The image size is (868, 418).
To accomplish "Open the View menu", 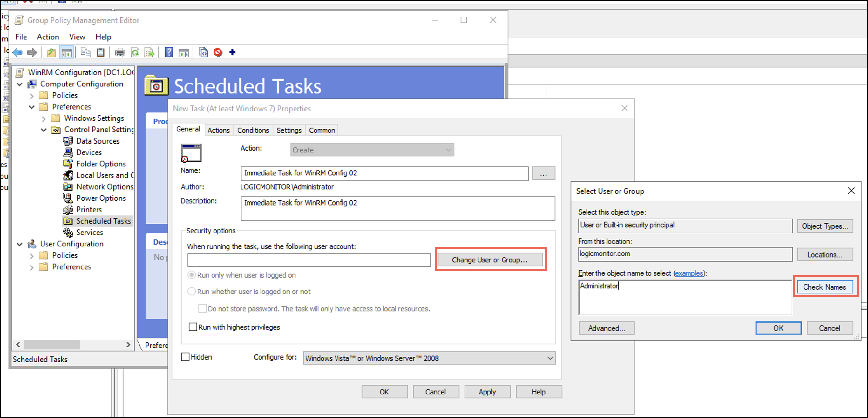I will [x=77, y=37].
